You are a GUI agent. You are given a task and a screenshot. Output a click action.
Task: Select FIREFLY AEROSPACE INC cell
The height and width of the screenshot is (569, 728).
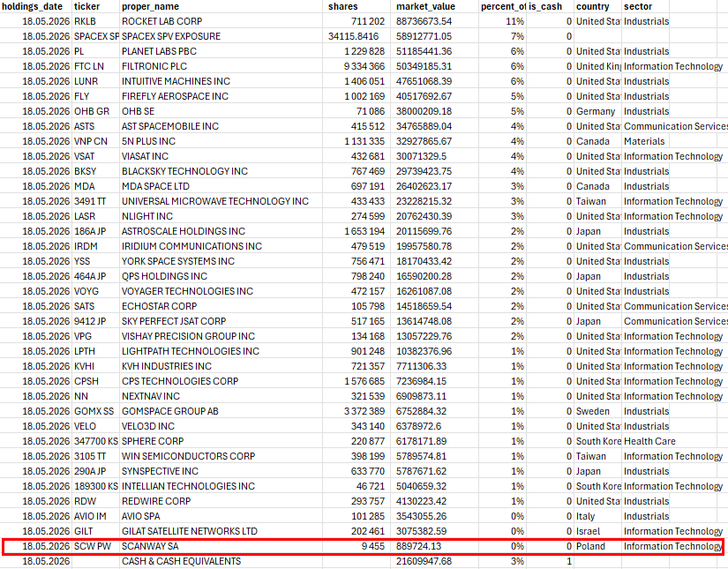tap(221, 96)
